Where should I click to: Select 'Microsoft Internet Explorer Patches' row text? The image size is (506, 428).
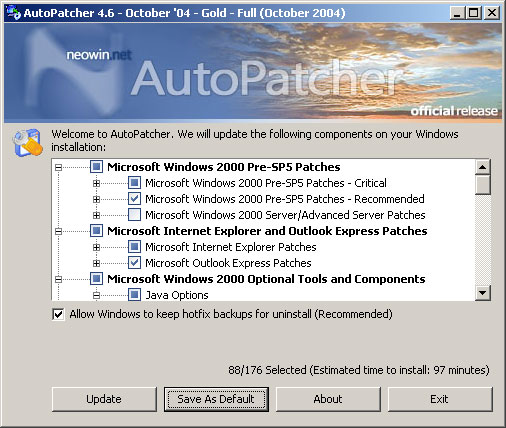pos(231,247)
